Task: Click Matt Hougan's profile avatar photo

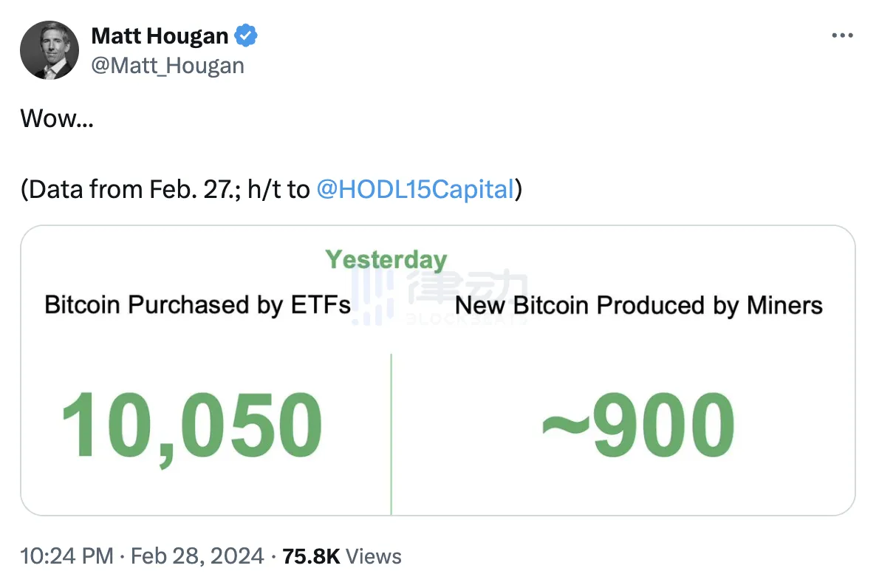Action: pos(49,50)
